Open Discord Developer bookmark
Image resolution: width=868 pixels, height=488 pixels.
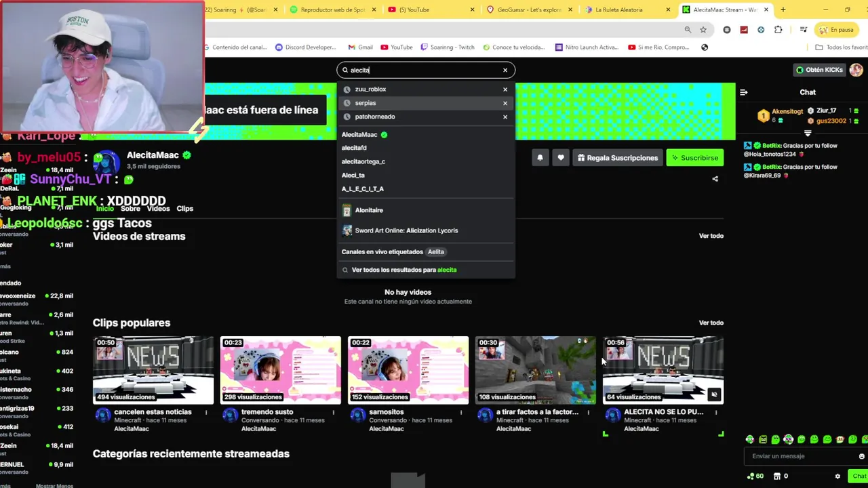click(305, 47)
